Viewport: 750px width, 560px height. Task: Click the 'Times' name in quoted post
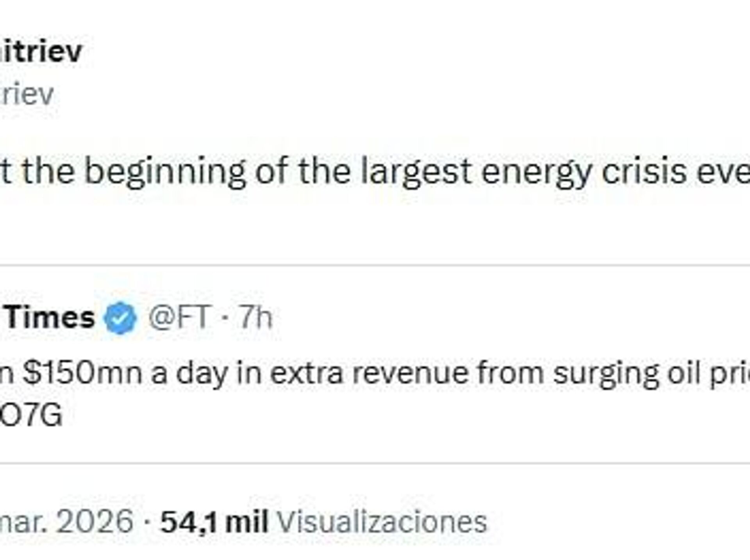coord(50,317)
